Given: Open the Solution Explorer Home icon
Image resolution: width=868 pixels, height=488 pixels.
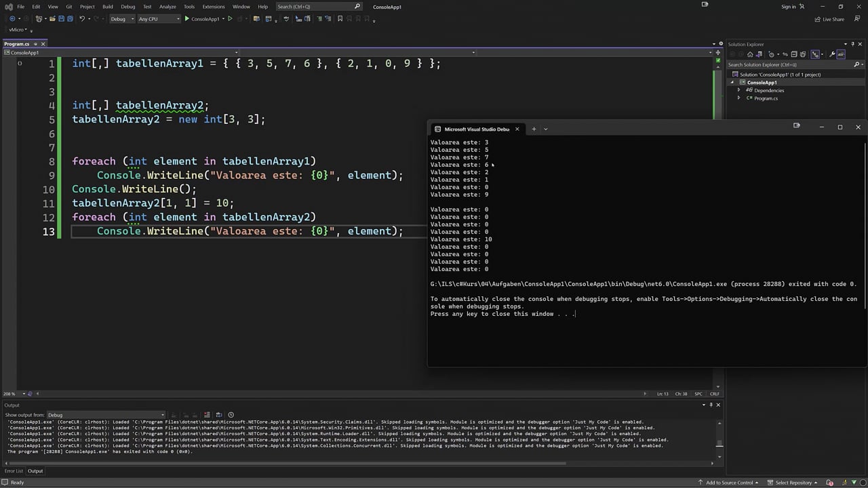Looking at the screenshot, I should [x=750, y=54].
